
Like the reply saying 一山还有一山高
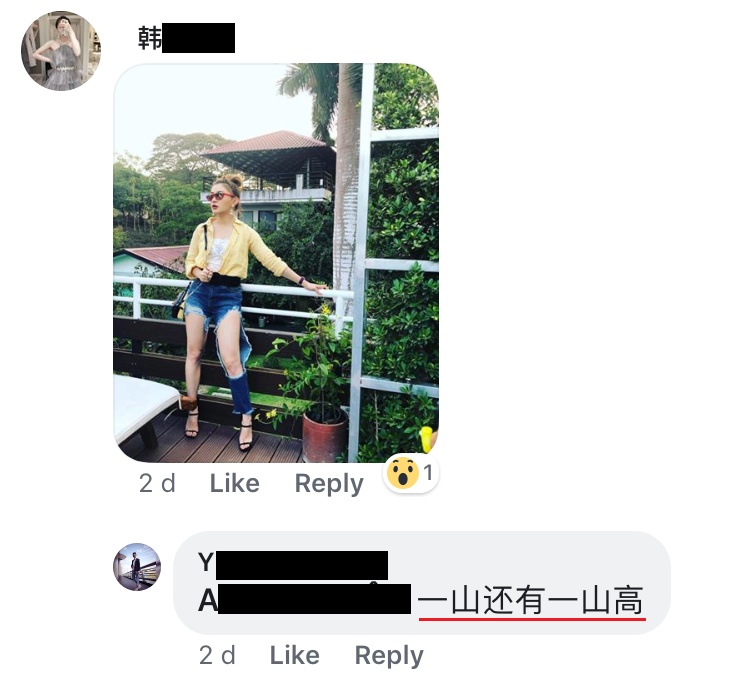point(294,655)
